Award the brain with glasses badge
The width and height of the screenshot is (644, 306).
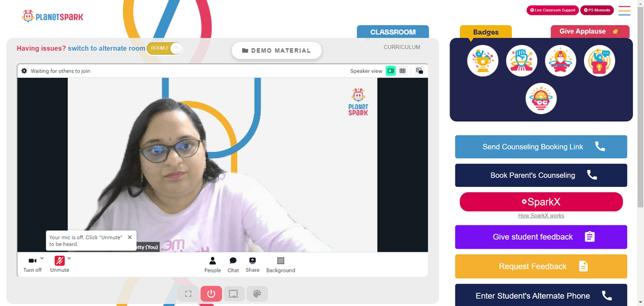[x=541, y=99]
